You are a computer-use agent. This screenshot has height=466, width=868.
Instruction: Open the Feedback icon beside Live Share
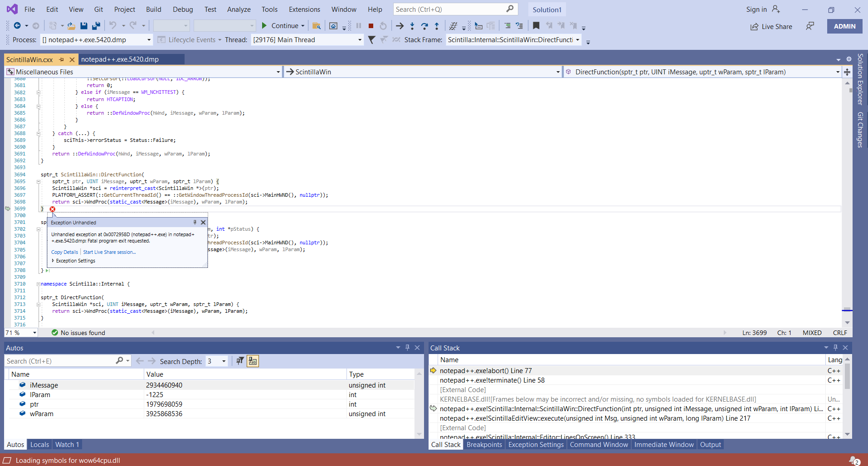(809, 26)
